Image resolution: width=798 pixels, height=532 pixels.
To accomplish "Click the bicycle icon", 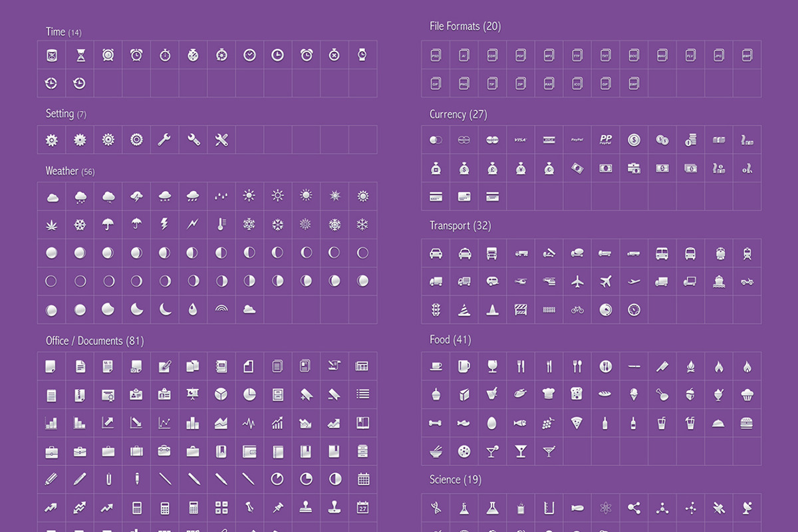I will (x=577, y=309).
